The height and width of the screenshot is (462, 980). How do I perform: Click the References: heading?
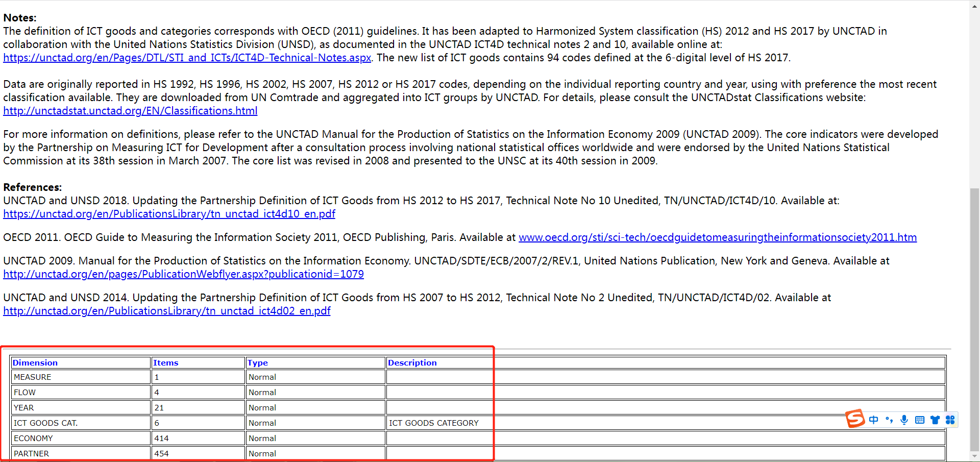click(33, 187)
